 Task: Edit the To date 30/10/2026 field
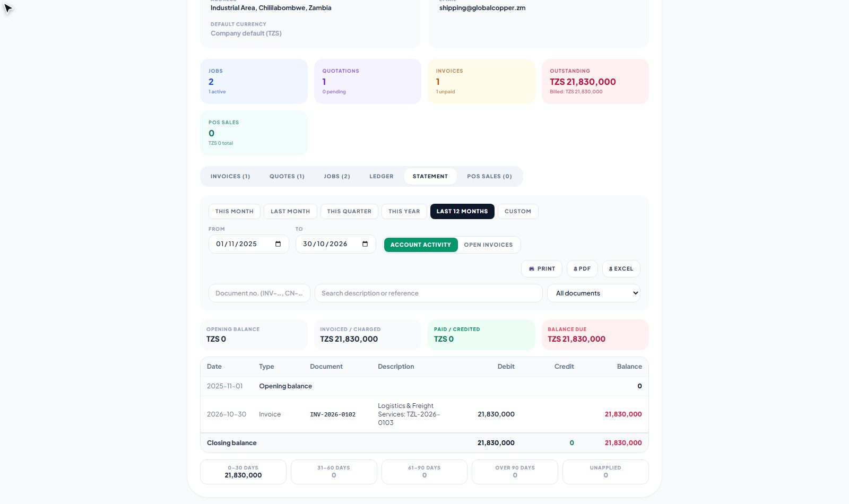pyautogui.click(x=336, y=244)
